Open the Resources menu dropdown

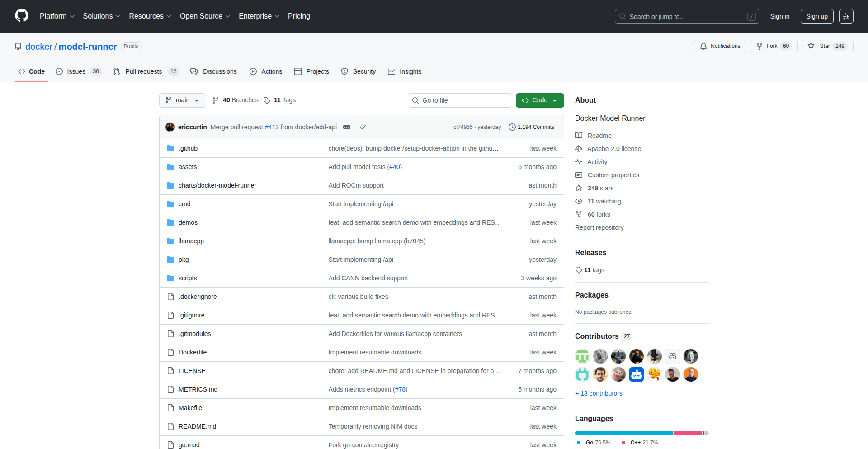click(x=150, y=16)
